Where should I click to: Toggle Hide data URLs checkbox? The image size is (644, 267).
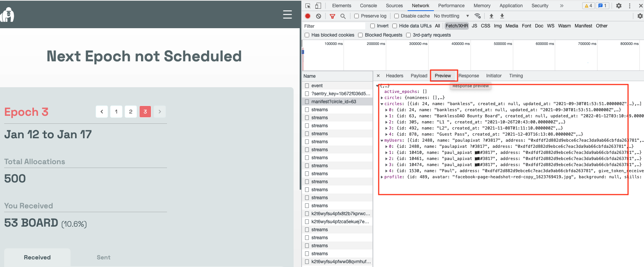click(395, 26)
